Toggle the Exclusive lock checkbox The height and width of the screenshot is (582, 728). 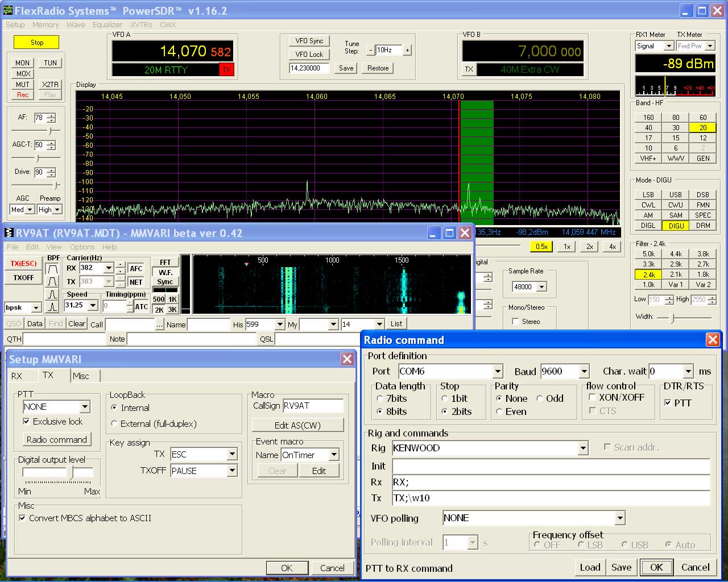26,422
